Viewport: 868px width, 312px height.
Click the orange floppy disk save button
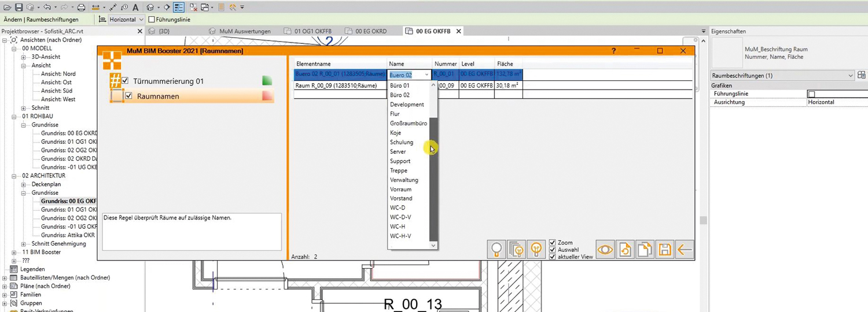(x=665, y=250)
